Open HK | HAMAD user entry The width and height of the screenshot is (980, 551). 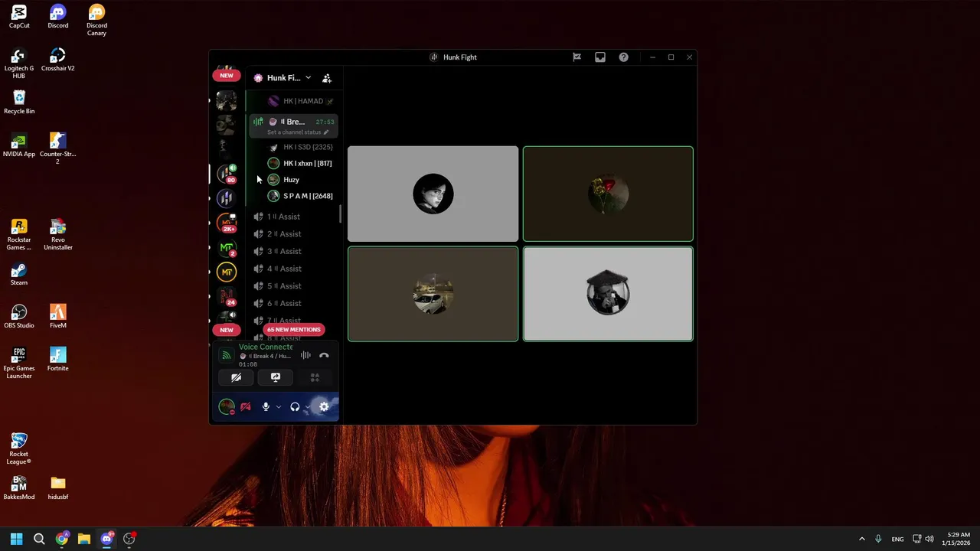301,101
